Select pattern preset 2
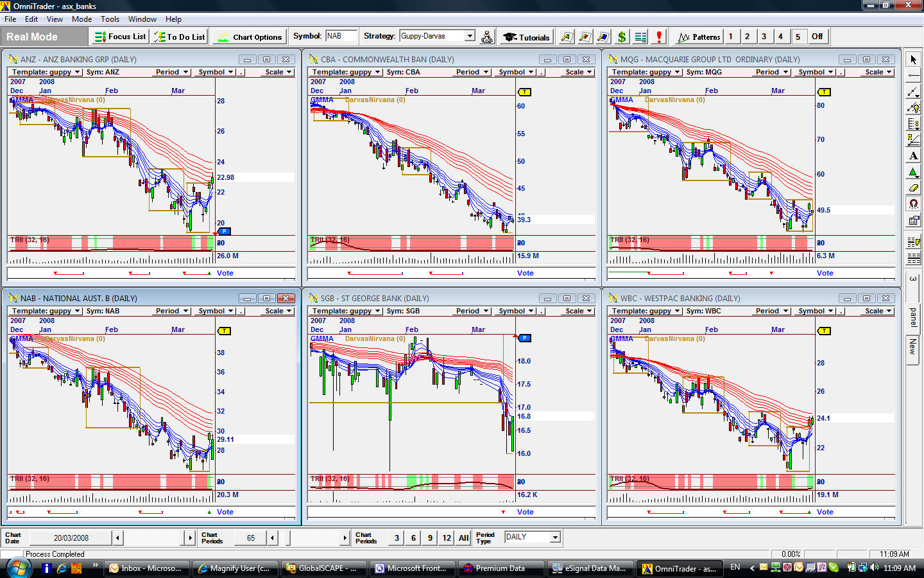Image resolution: width=924 pixels, height=578 pixels. coord(748,37)
